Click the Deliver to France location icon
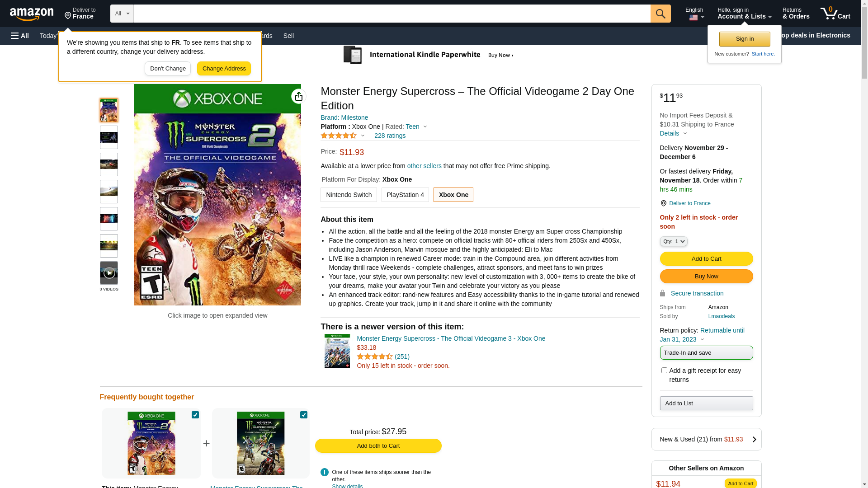868x488 pixels. (663, 204)
